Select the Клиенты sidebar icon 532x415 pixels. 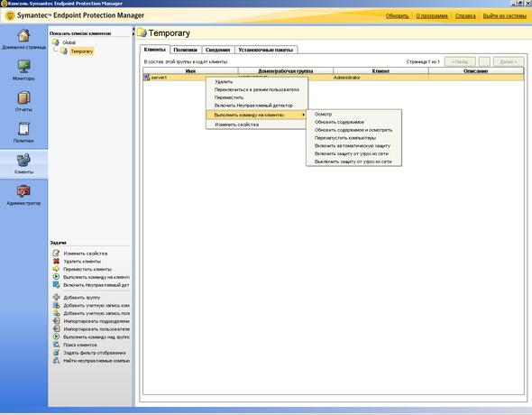click(23, 160)
